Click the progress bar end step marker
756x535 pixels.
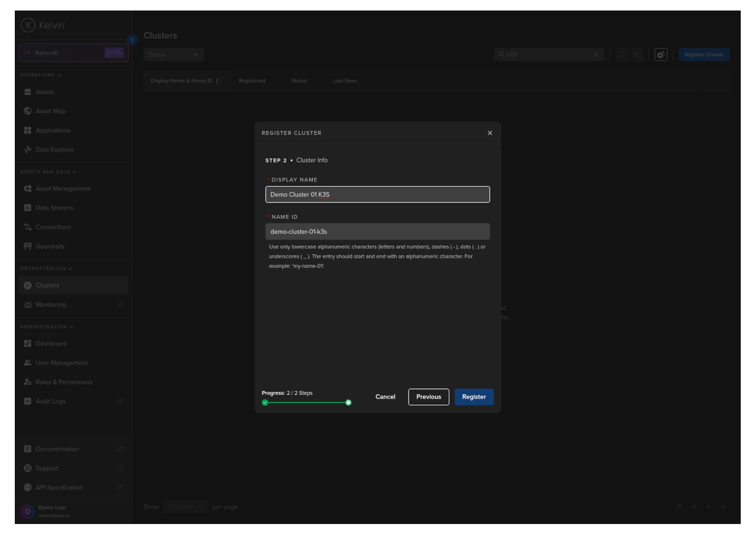click(x=348, y=403)
